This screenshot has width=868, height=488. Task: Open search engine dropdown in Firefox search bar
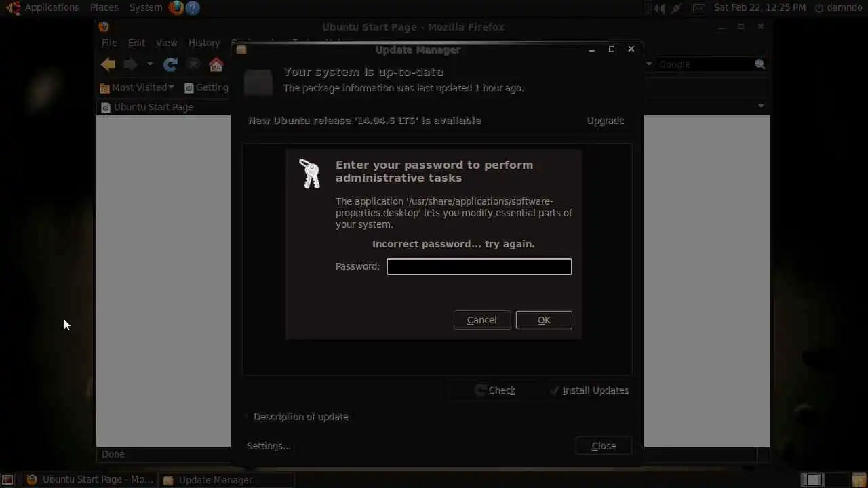click(649, 64)
